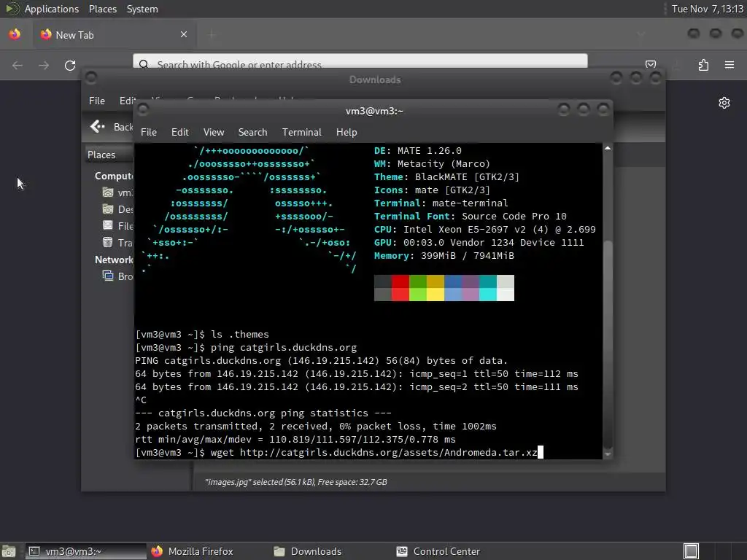
Task: Close the New Tab tab in Firefox
Action: (184, 34)
